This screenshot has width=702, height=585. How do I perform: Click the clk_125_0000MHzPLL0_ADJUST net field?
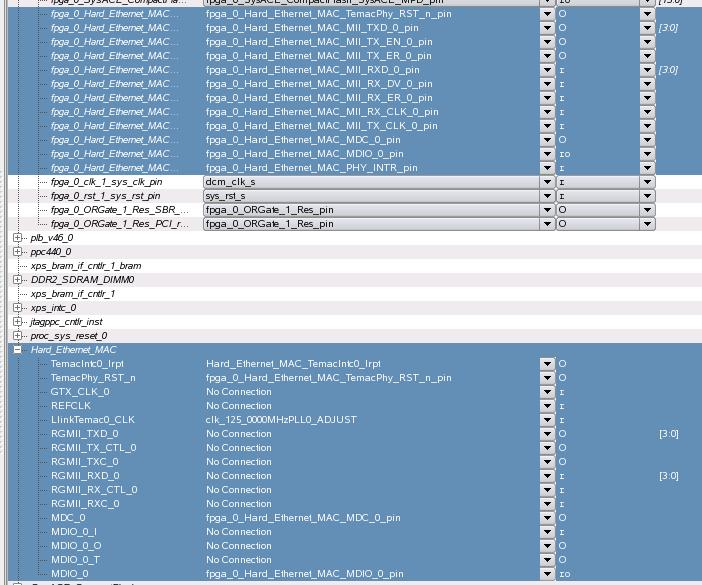[281, 420]
